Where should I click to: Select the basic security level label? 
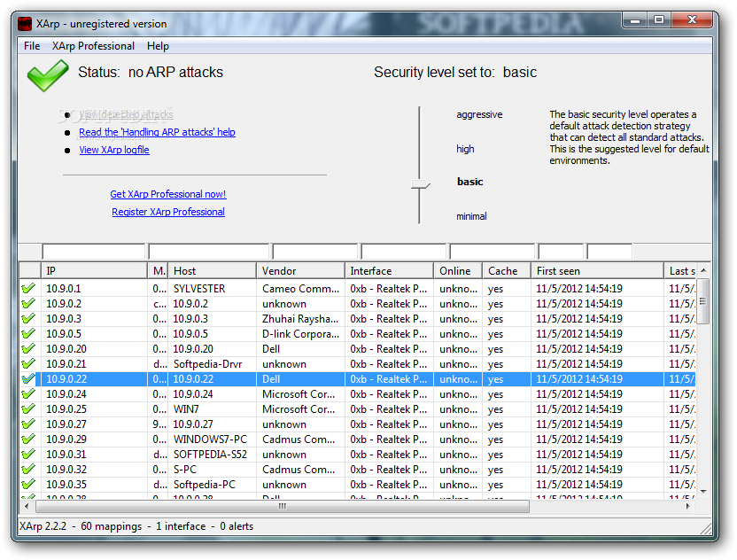(470, 182)
